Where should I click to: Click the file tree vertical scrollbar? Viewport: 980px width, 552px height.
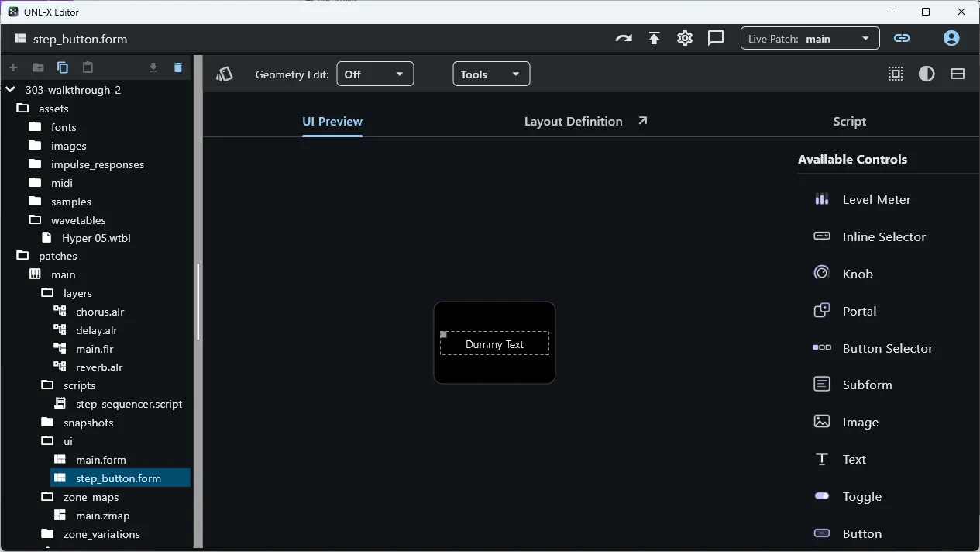198,302
